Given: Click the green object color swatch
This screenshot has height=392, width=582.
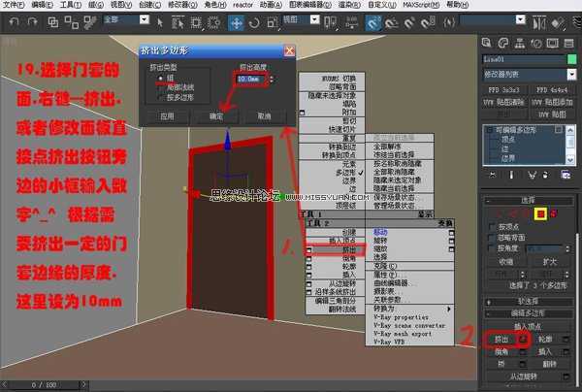Looking at the screenshot, I should (572, 59).
